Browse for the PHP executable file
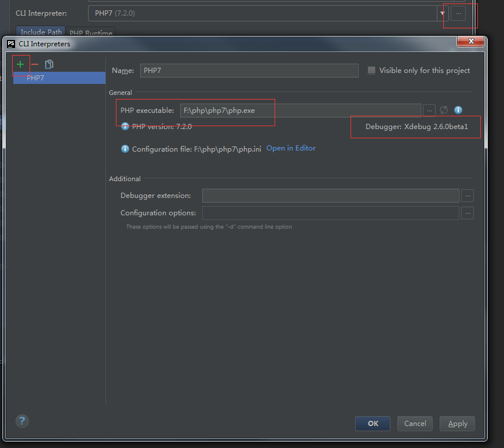Image resolution: width=504 pixels, height=448 pixels. [x=429, y=111]
